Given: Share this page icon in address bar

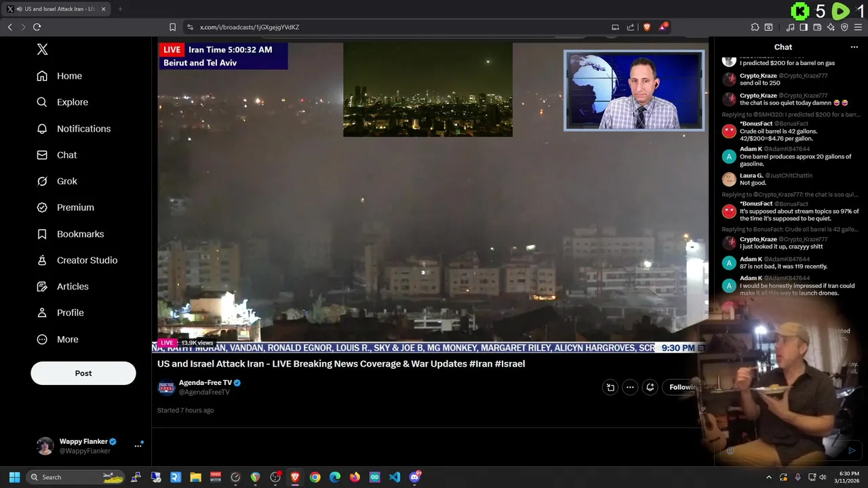Looking at the screenshot, I should click(631, 27).
